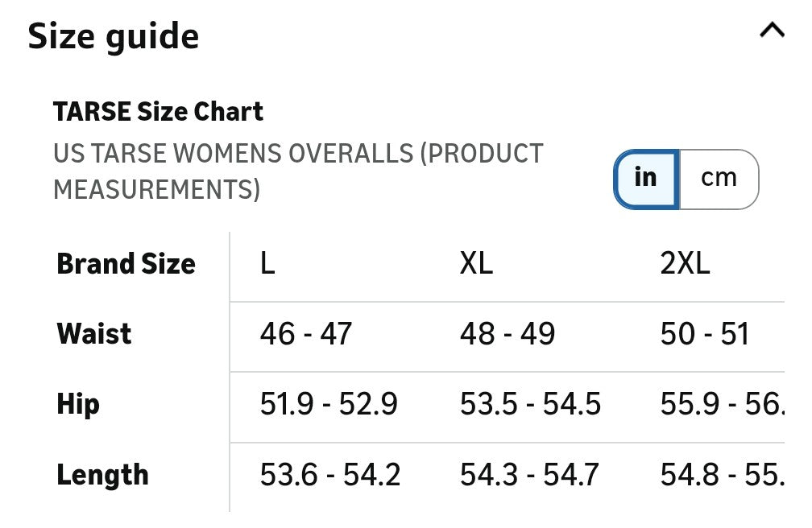
Task: Click the US TARSE Womens Overalls subtitle
Action: click(298, 171)
